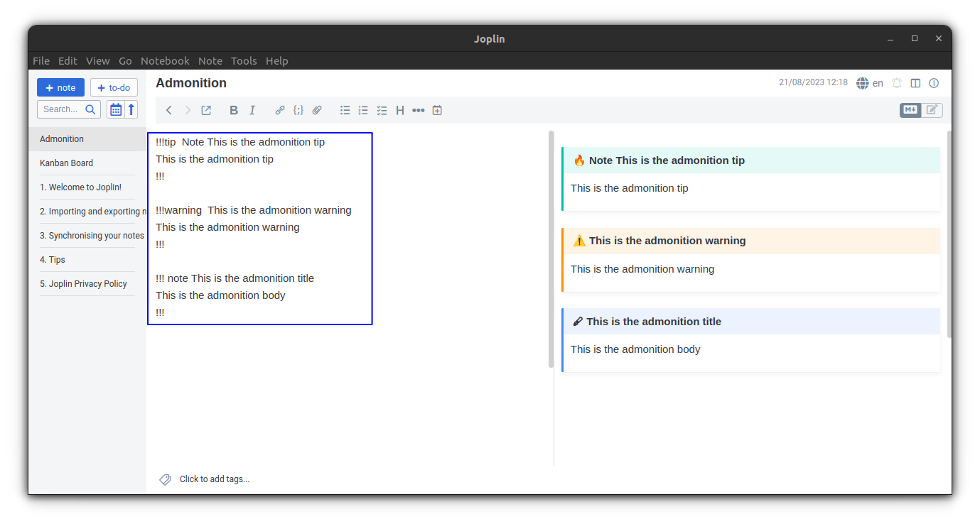Switch to Markdown editor toggle
Viewport: 980px width, 524px height.
click(910, 110)
